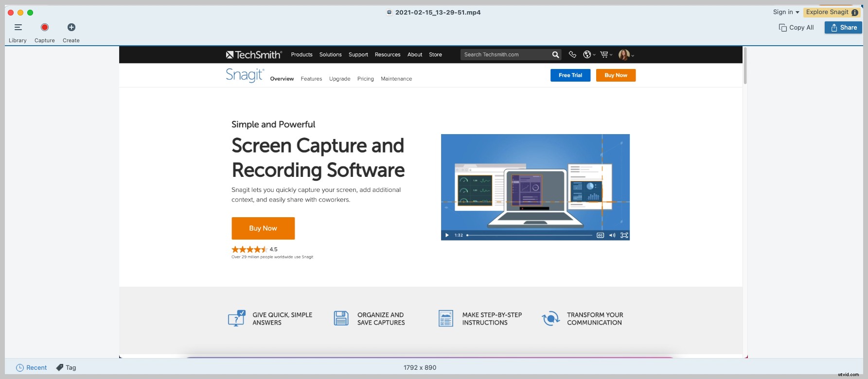Open the user avatar account menu
868x379 pixels.
click(x=626, y=55)
